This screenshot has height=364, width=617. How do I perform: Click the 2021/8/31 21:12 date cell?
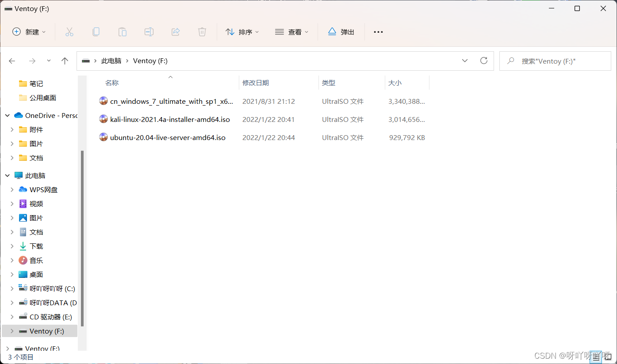(268, 101)
